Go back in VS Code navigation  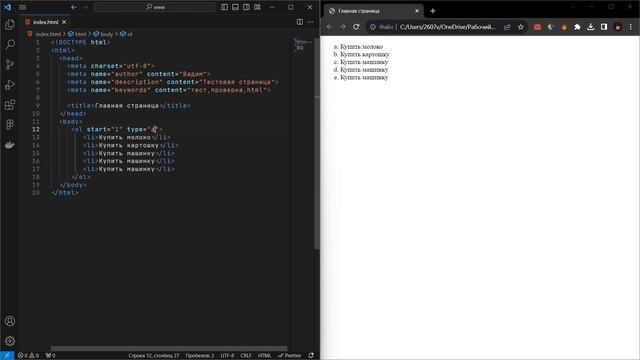click(73, 7)
